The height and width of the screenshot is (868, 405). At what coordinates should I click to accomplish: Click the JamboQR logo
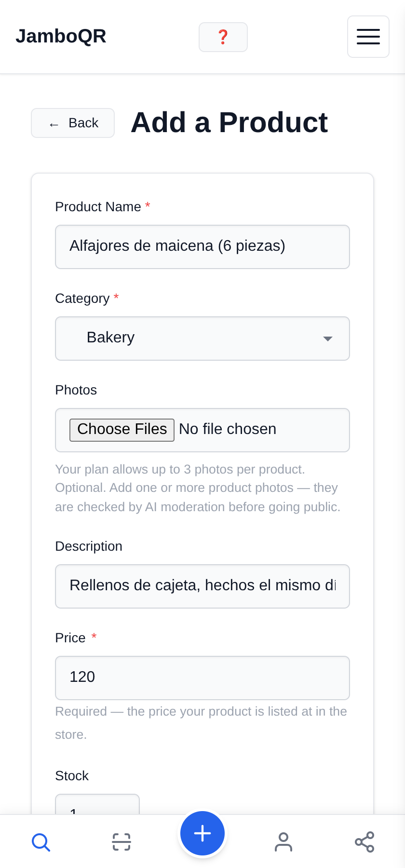pyautogui.click(x=61, y=36)
